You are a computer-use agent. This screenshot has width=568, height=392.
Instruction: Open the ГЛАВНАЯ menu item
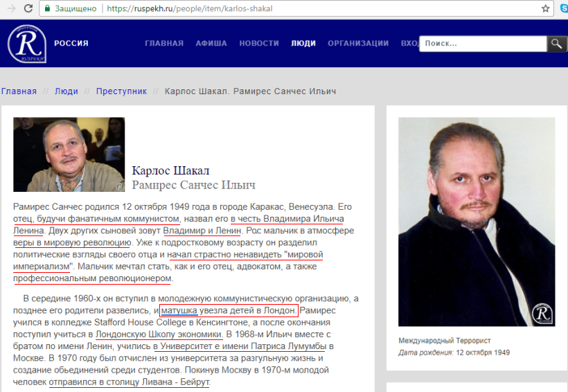164,43
